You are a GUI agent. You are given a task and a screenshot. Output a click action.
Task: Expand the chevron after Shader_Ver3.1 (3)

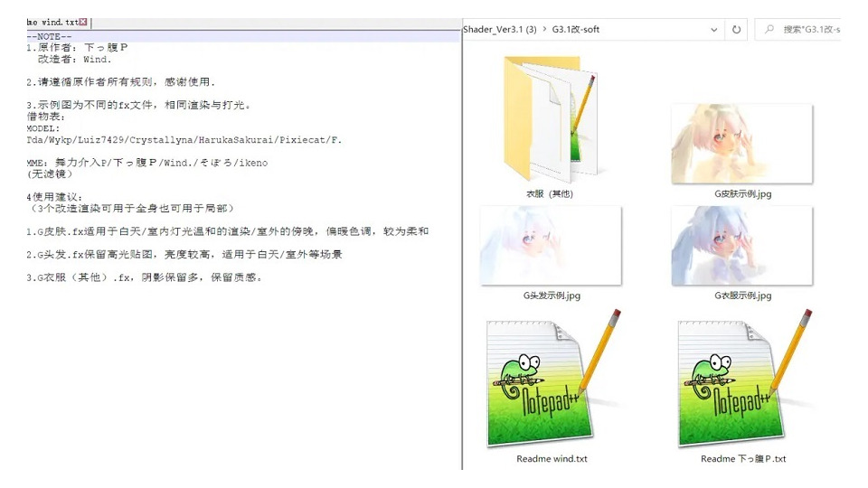coord(544,29)
